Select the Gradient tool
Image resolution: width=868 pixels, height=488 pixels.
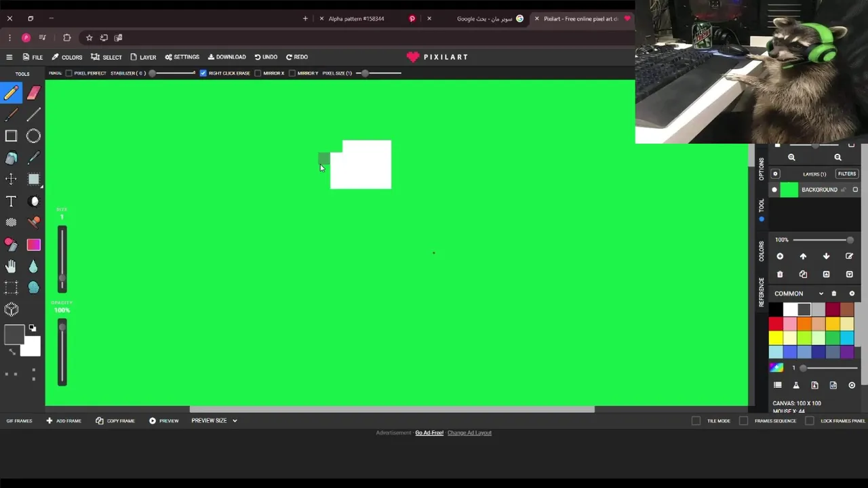tap(33, 245)
